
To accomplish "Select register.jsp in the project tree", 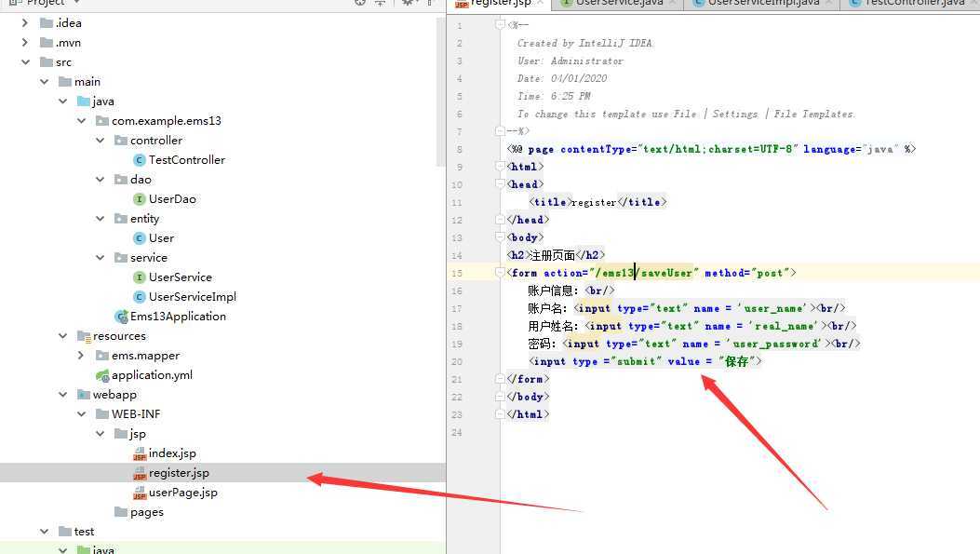I will (x=179, y=473).
